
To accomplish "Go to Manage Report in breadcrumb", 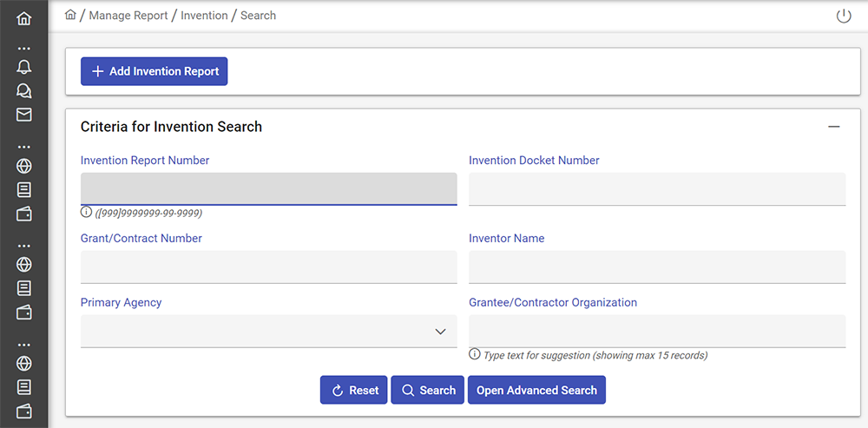I will pos(128,16).
